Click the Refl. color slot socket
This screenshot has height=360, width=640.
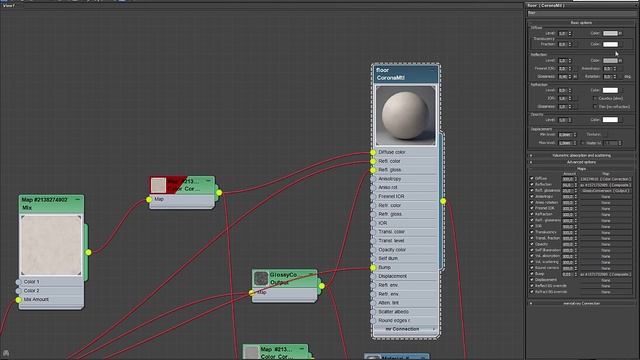pos(373,161)
